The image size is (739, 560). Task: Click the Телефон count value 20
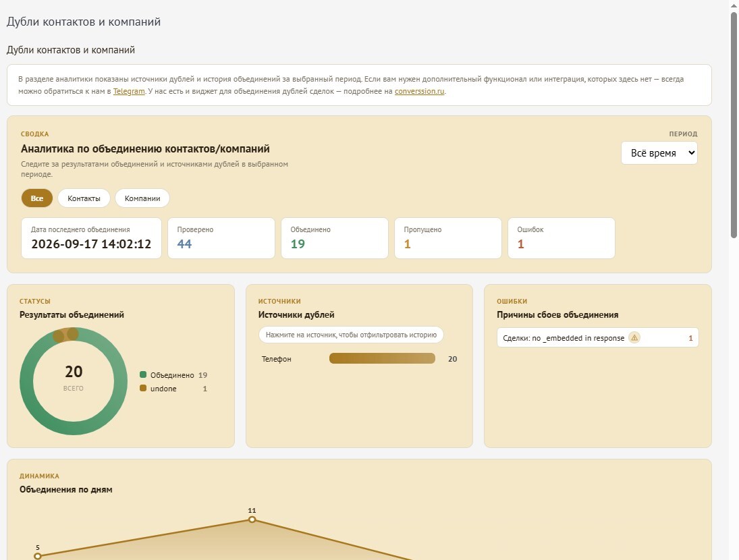(x=452, y=359)
